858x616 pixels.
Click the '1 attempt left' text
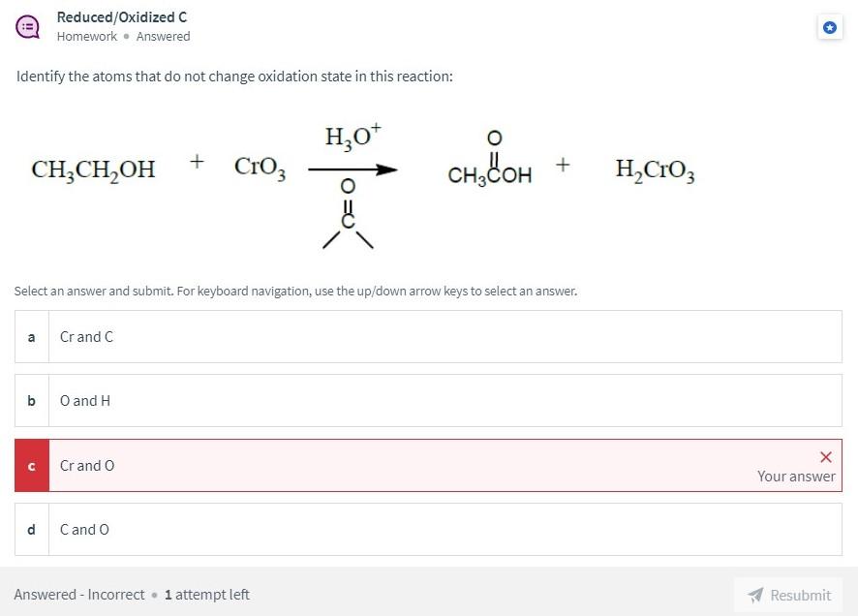[206, 595]
